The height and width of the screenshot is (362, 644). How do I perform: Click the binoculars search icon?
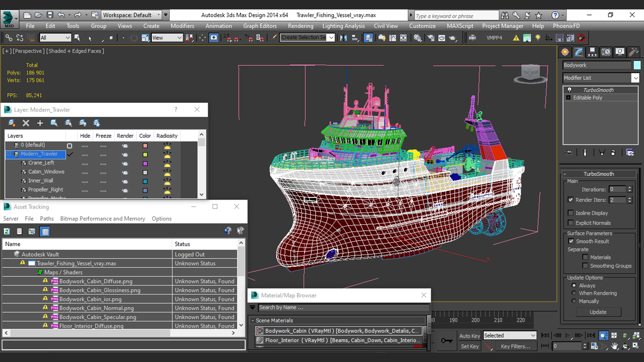504,15
